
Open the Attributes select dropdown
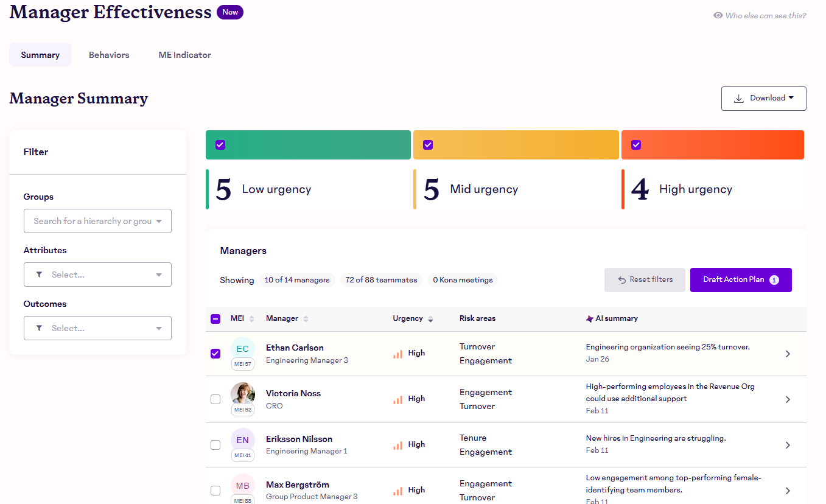[x=97, y=275]
